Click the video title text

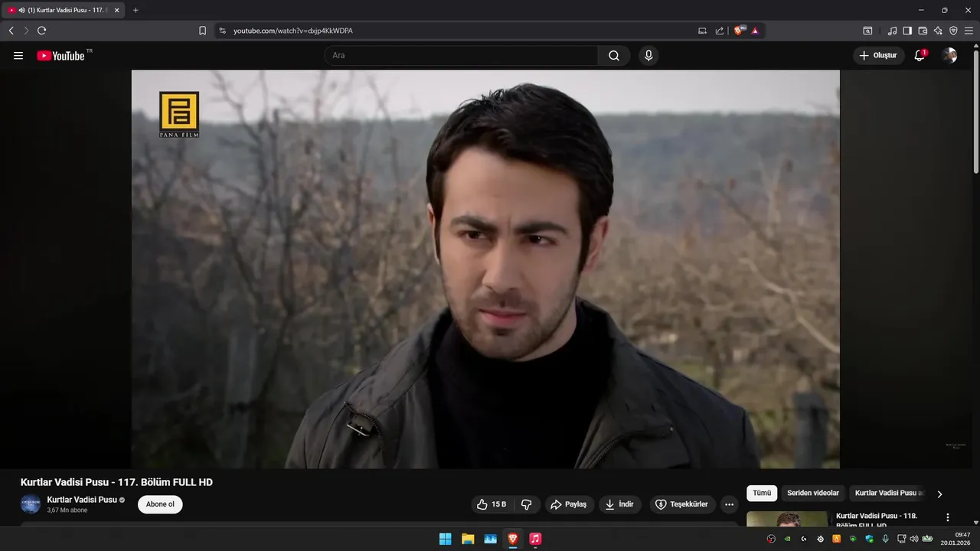click(116, 482)
